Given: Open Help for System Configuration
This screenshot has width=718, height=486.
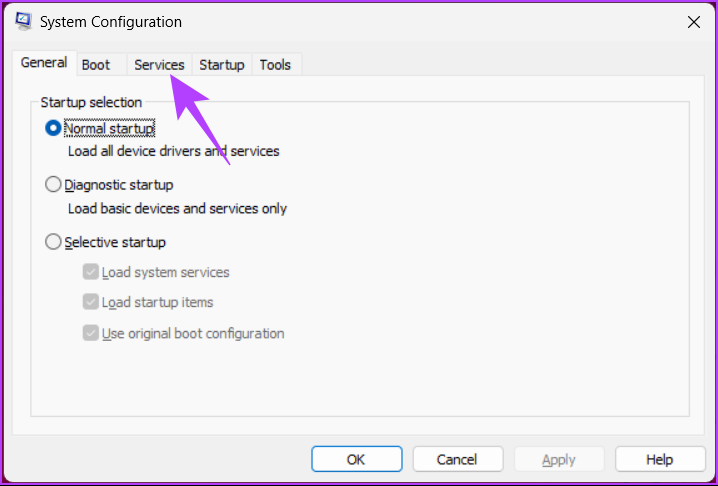Looking at the screenshot, I should pos(660,460).
